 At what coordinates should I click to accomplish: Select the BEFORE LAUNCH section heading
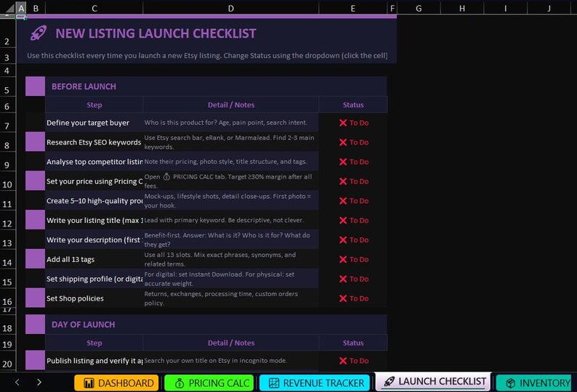tap(84, 86)
